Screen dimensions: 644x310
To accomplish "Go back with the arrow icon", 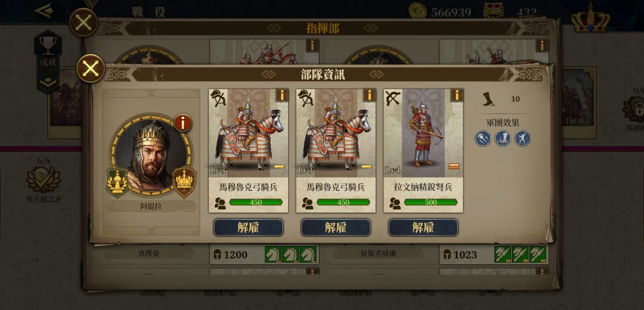I will click(44, 10).
